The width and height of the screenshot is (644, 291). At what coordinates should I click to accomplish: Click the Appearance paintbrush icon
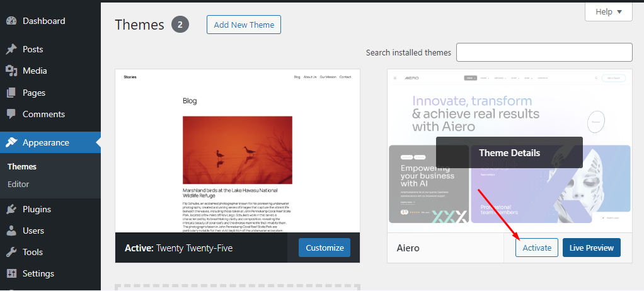(x=11, y=142)
